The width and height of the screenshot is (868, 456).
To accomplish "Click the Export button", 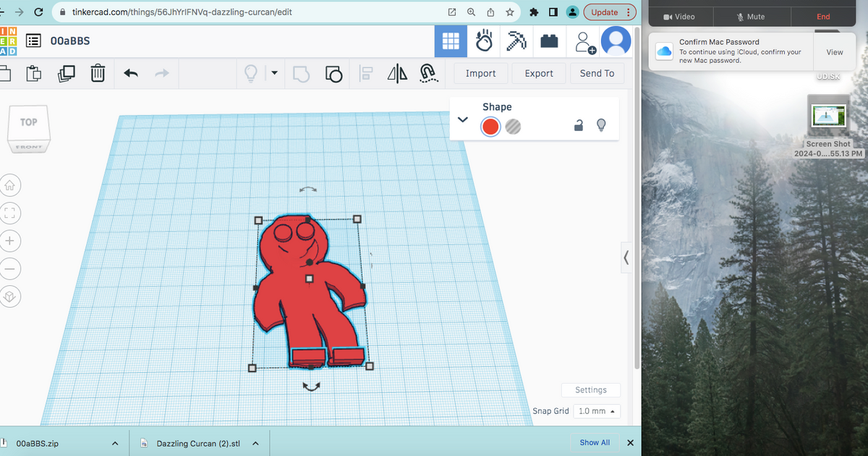I will (x=539, y=73).
